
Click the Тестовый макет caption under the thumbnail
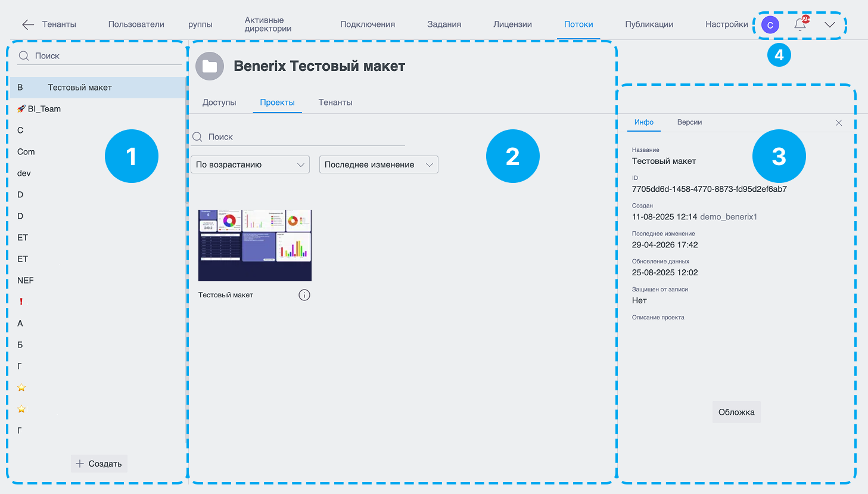point(226,295)
